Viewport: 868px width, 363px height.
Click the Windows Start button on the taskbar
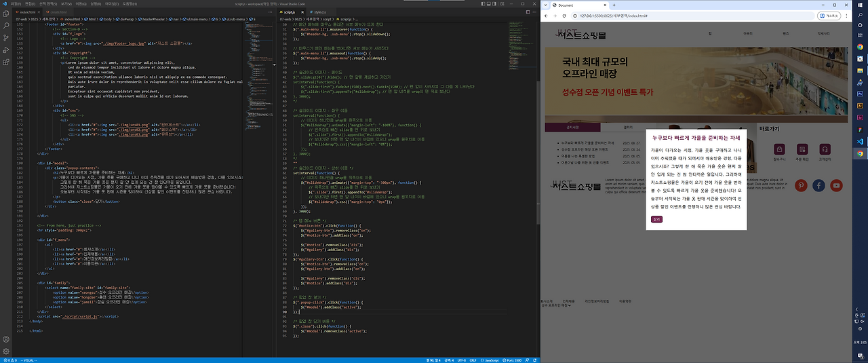point(860,4)
